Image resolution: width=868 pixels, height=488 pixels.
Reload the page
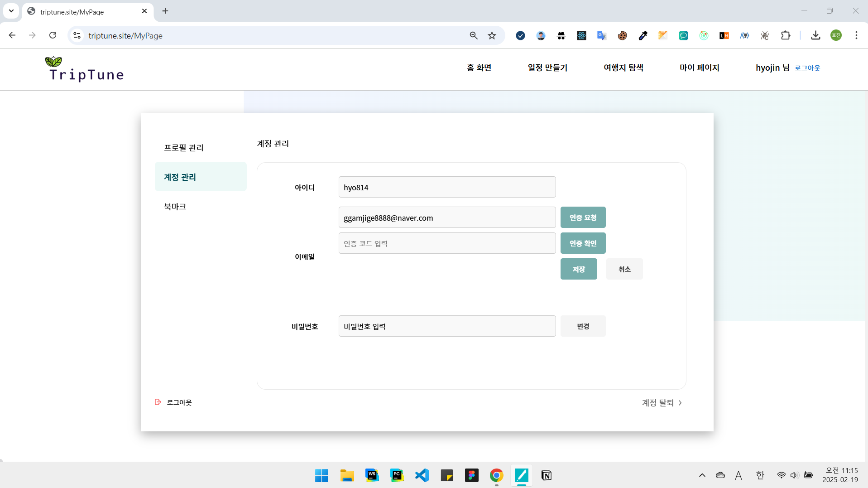pyautogui.click(x=53, y=35)
